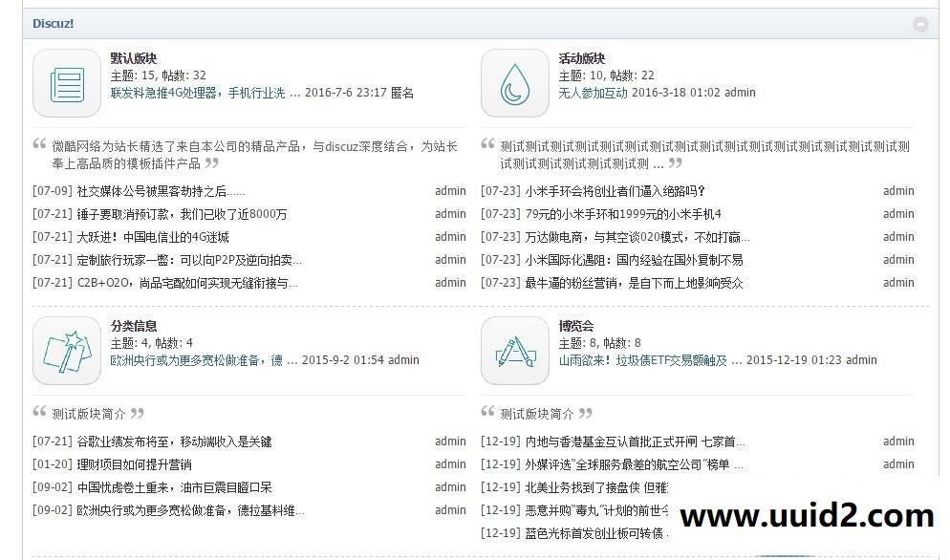The image size is (950, 560).
Task: Open thread 理财项目如何提升营销
Action: tap(134, 464)
